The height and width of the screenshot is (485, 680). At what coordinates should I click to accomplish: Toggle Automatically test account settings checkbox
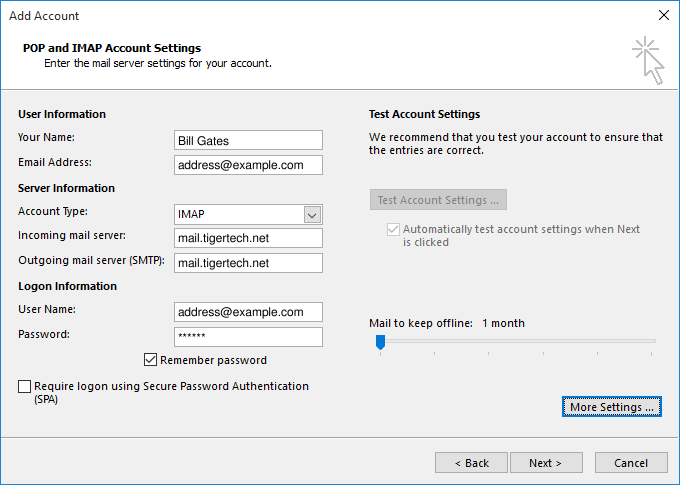point(392,230)
